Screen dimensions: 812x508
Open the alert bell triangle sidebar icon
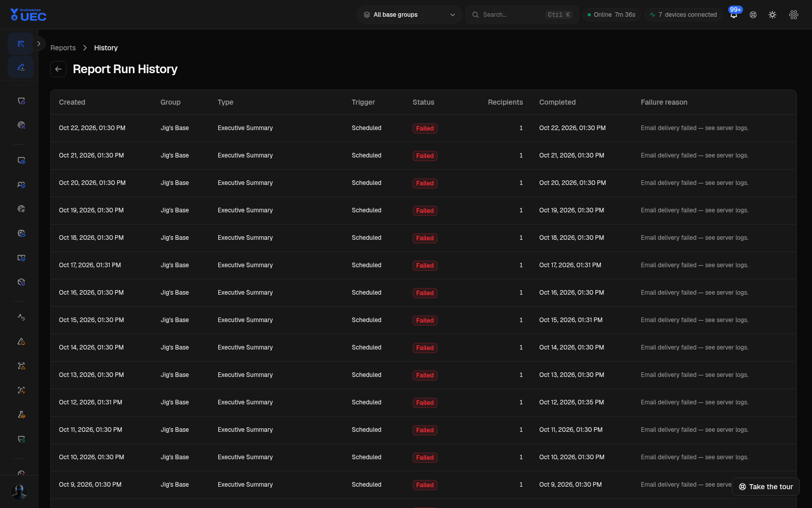pos(21,341)
